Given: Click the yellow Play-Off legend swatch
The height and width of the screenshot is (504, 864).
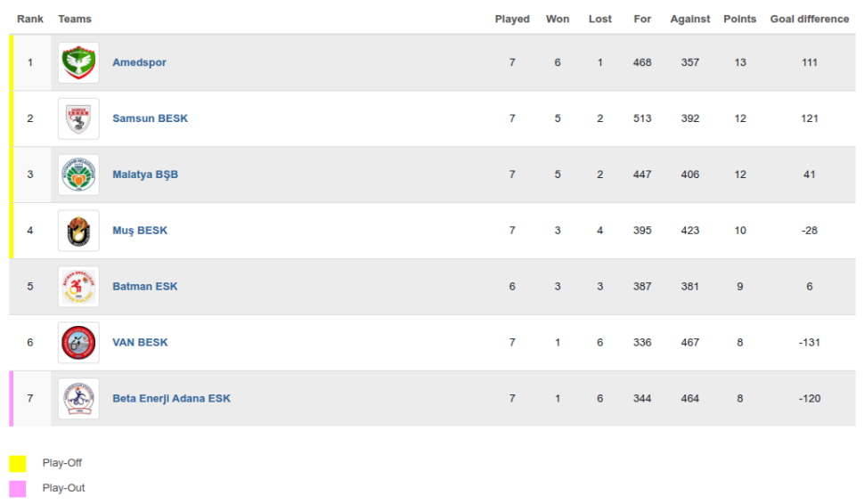Looking at the screenshot, I should click(x=18, y=464).
